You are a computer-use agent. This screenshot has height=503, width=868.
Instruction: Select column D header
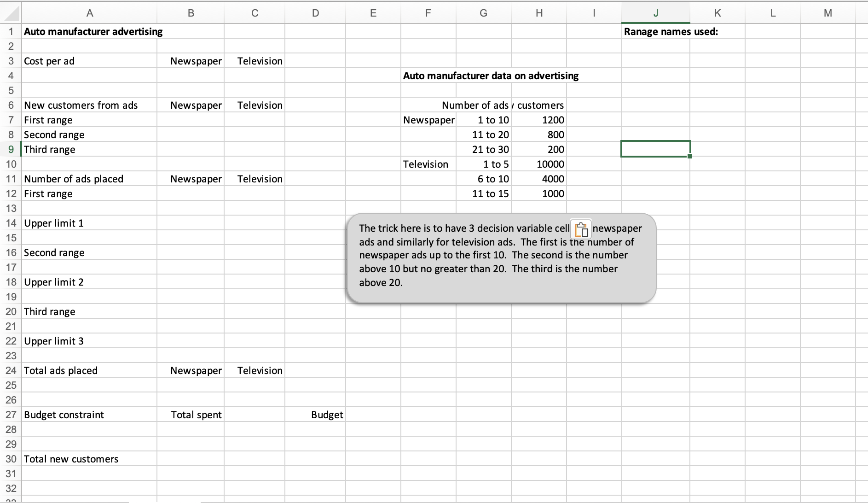tap(315, 13)
